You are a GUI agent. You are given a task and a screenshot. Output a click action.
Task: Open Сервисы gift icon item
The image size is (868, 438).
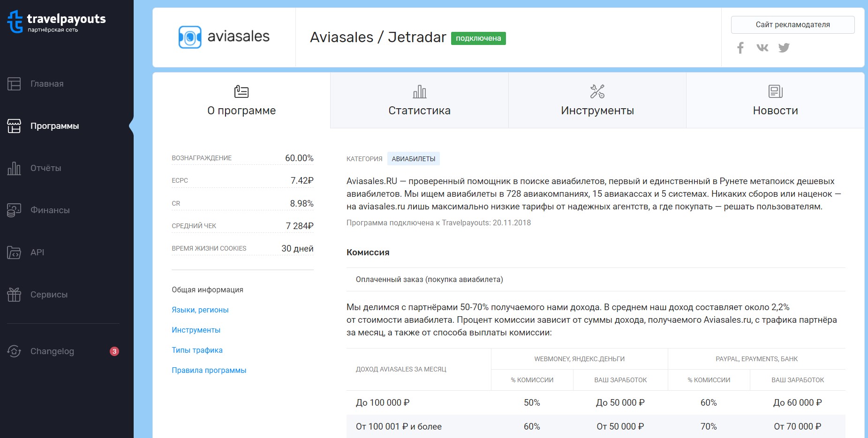[48, 295]
